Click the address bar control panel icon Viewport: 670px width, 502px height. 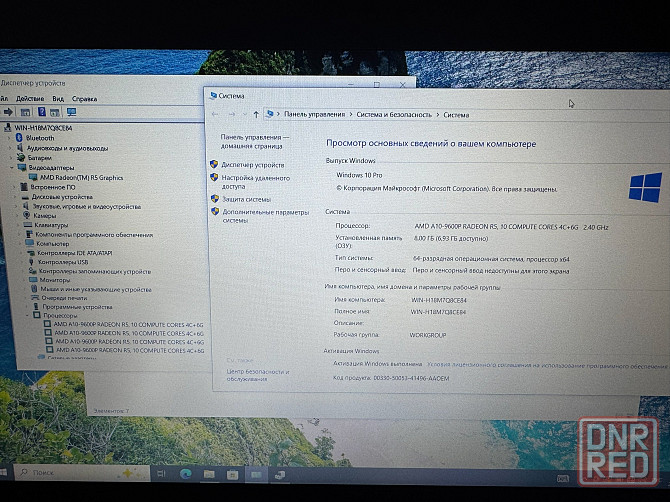(x=270, y=114)
